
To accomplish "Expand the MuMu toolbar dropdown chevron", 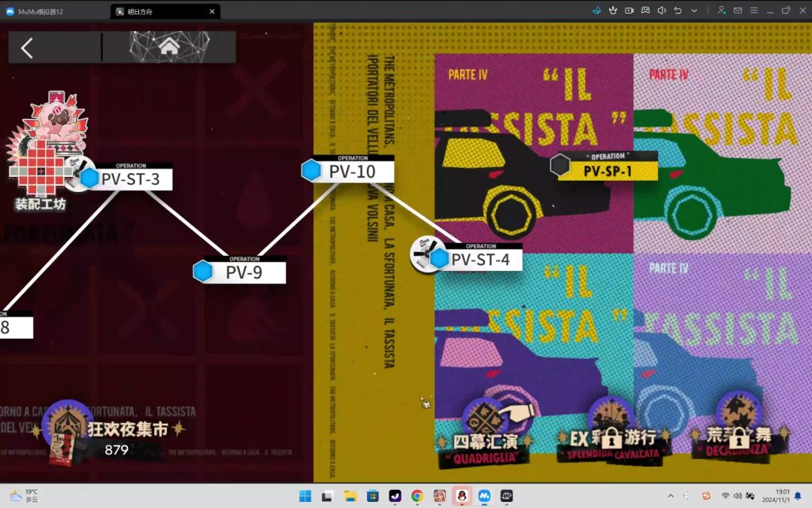I will 694,11.
